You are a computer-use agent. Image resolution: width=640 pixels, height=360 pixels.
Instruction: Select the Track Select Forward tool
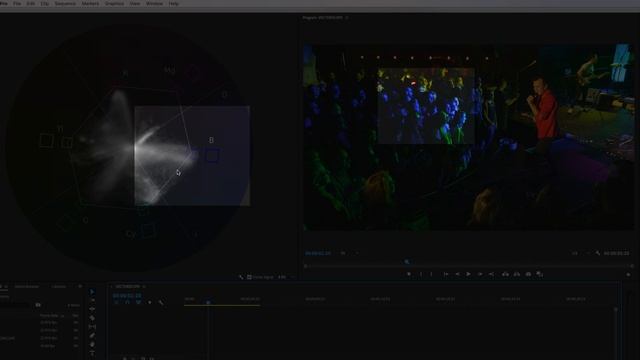(x=92, y=300)
